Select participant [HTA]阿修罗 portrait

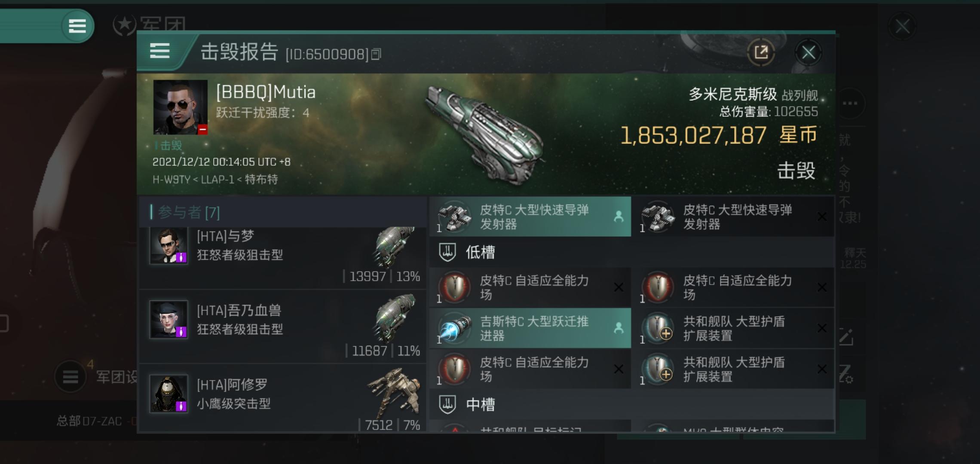[x=168, y=394]
